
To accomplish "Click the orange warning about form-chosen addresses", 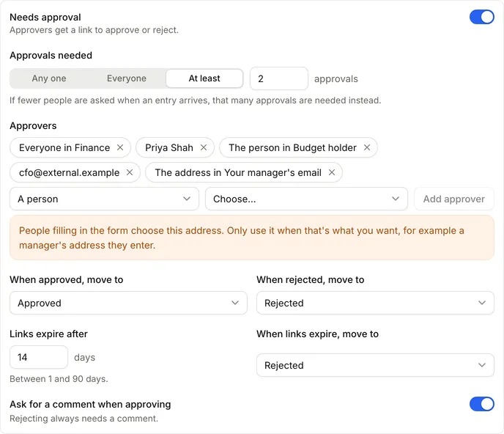I will pos(252,238).
